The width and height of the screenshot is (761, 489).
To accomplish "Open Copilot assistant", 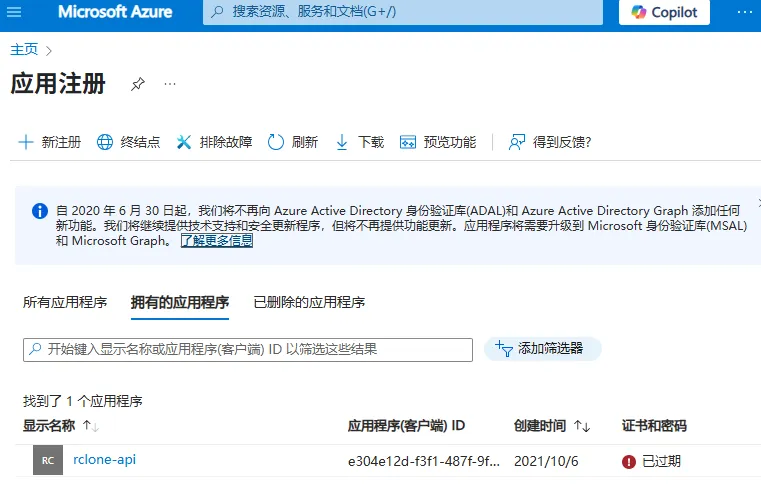I will coord(664,12).
